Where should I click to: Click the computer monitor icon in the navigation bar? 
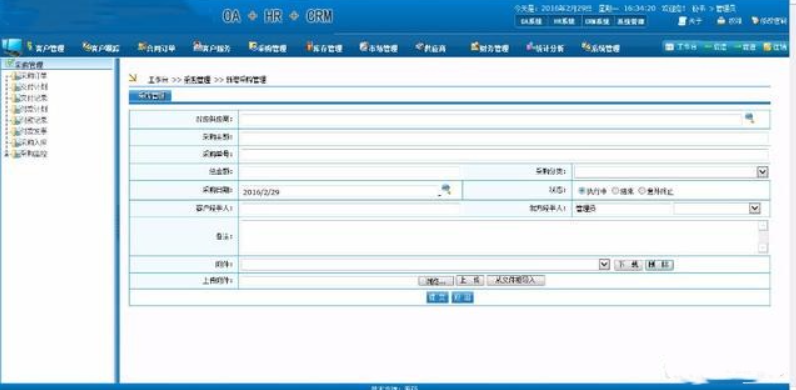point(12,47)
